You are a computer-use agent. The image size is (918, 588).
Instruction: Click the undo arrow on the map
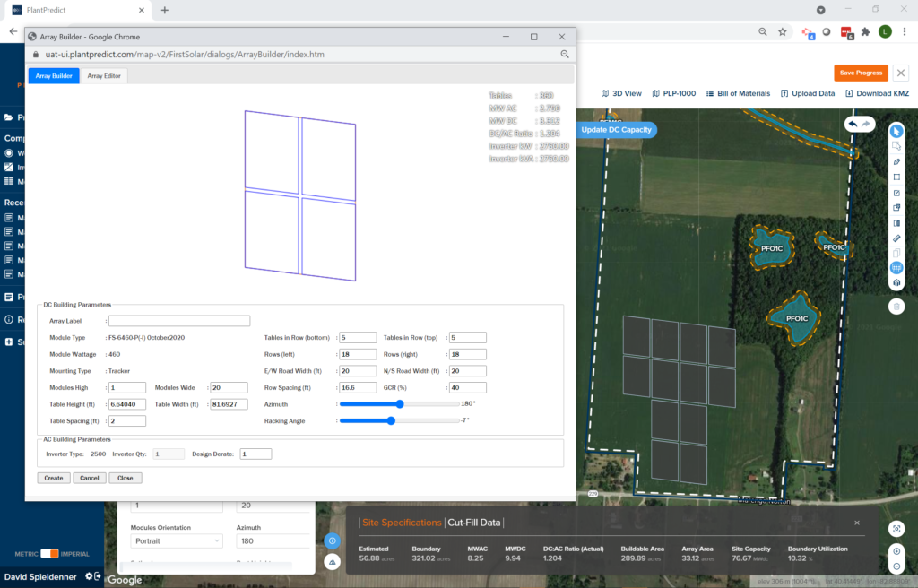tap(853, 124)
